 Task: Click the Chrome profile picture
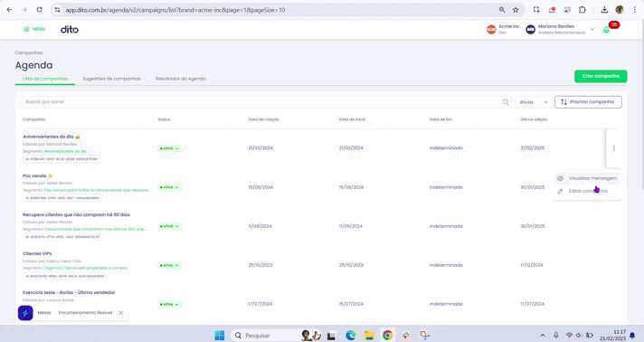click(x=620, y=9)
